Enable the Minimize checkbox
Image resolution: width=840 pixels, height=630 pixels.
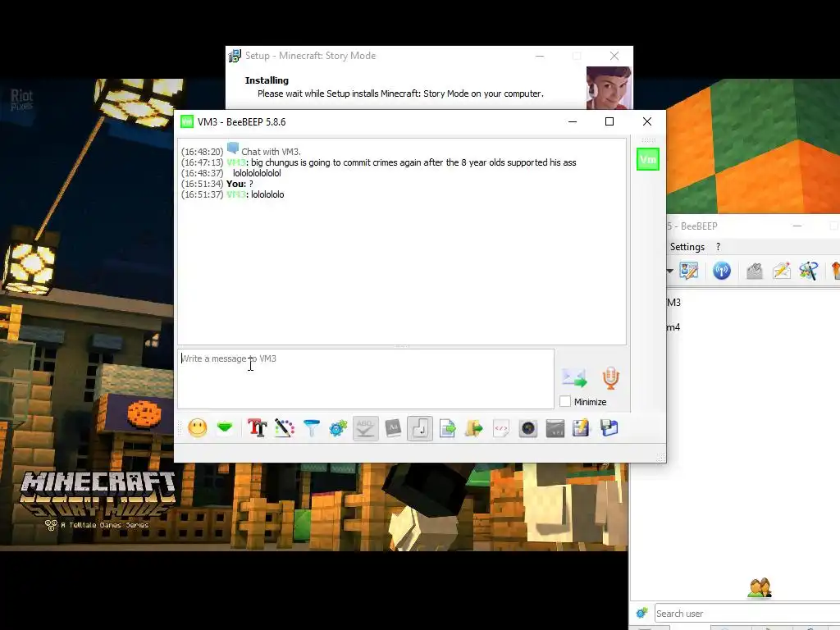coord(565,401)
